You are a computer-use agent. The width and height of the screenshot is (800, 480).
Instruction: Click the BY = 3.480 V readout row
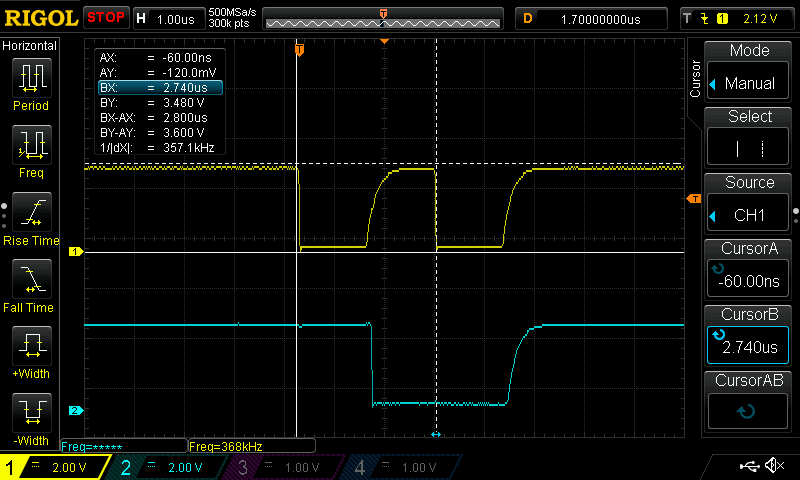click(160, 103)
